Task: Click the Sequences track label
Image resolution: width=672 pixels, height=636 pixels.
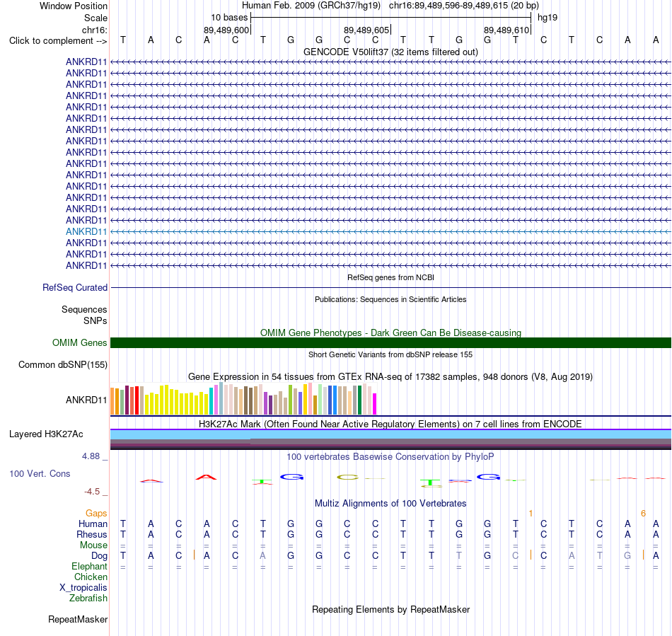Action: pos(84,309)
